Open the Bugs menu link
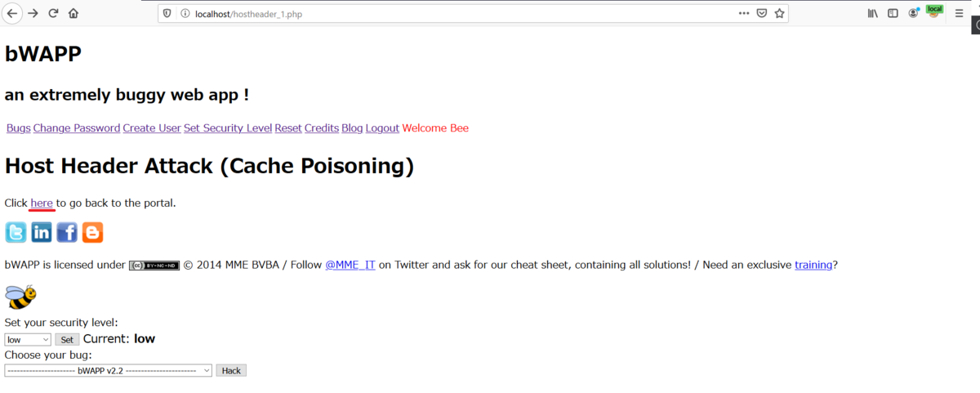980x393 pixels. point(18,128)
